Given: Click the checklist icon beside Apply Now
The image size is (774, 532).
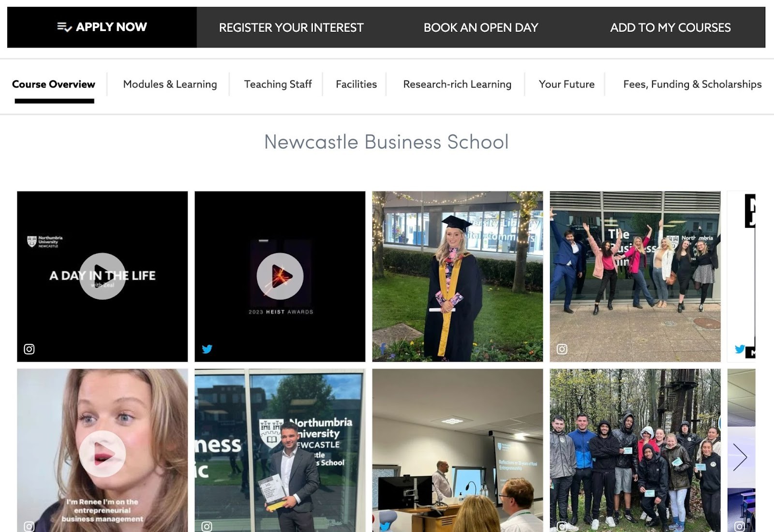Looking at the screenshot, I should [64, 27].
